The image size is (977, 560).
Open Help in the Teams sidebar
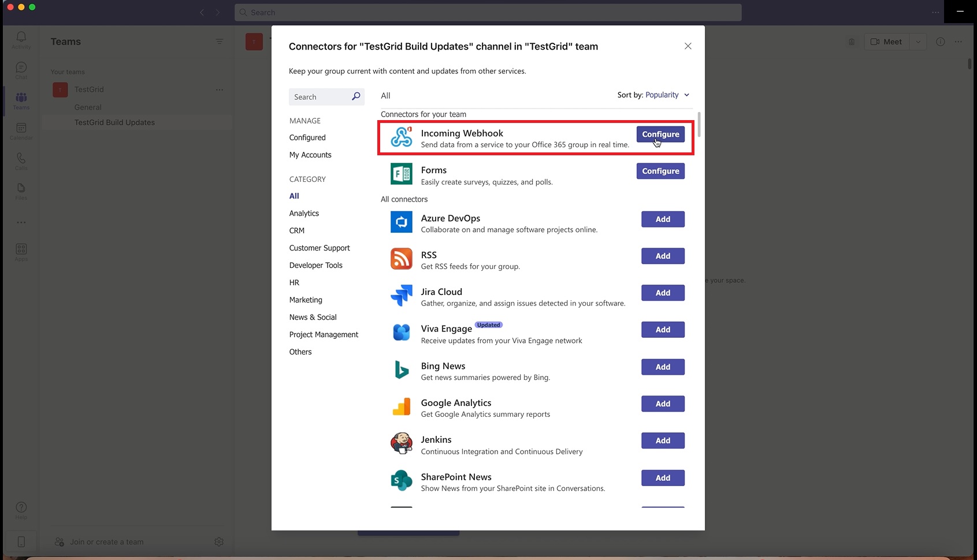tap(21, 510)
